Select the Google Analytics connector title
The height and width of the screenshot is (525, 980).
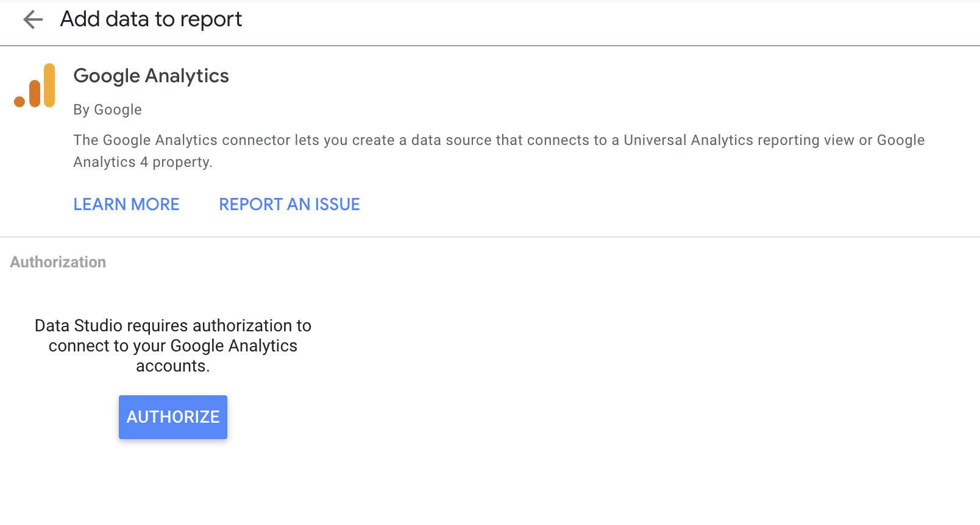click(151, 76)
